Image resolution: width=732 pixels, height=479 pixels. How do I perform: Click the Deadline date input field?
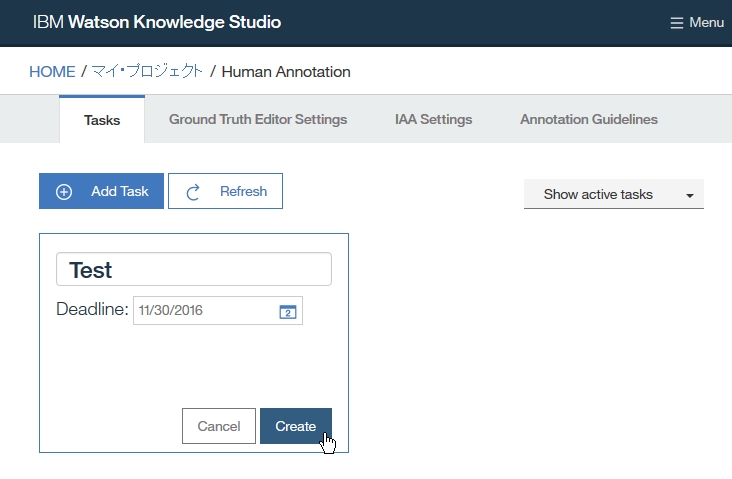pyautogui.click(x=205, y=311)
